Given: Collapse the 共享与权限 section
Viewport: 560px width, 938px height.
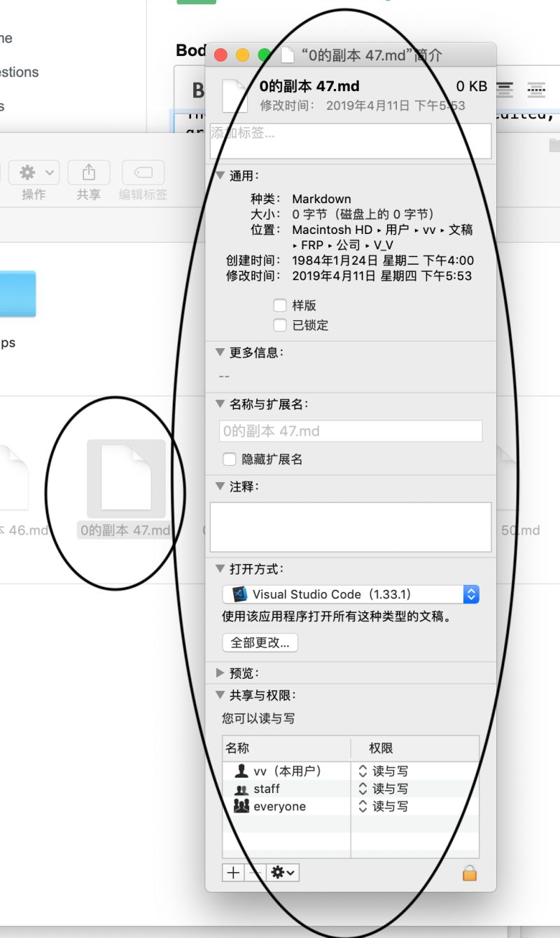Looking at the screenshot, I should (220, 696).
